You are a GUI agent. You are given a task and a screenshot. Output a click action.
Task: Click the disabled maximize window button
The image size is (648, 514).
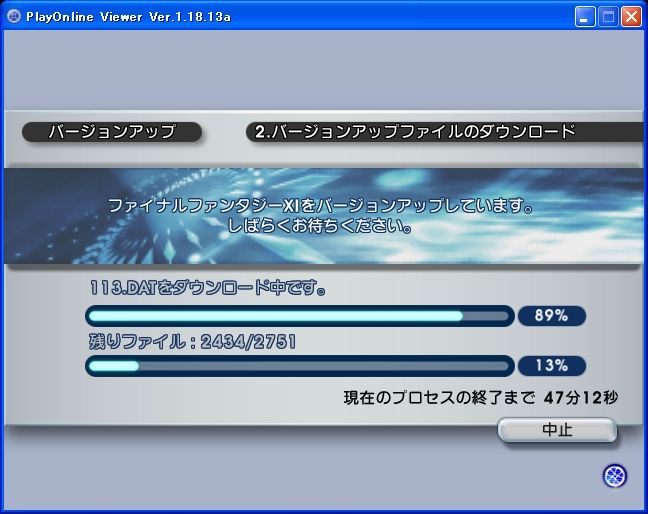[x=608, y=17]
